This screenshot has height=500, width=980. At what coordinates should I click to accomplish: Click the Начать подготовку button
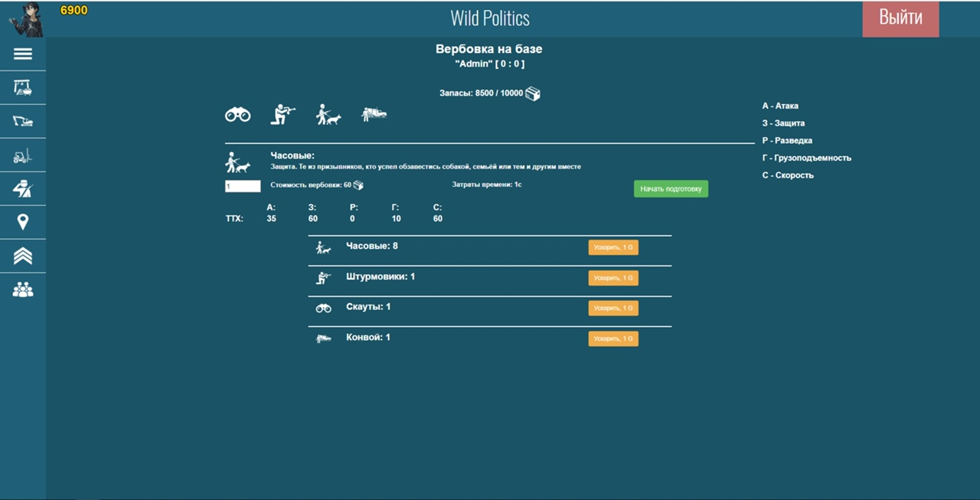click(671, 188)
